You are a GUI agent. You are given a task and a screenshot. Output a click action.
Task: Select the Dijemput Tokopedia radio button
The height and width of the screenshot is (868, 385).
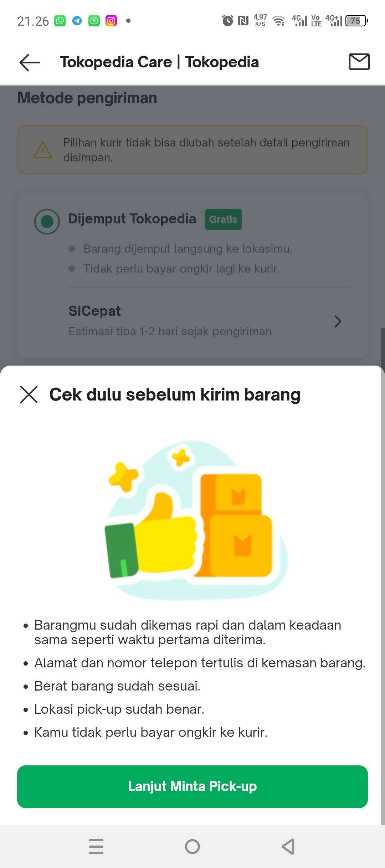[x=47, y=221]
